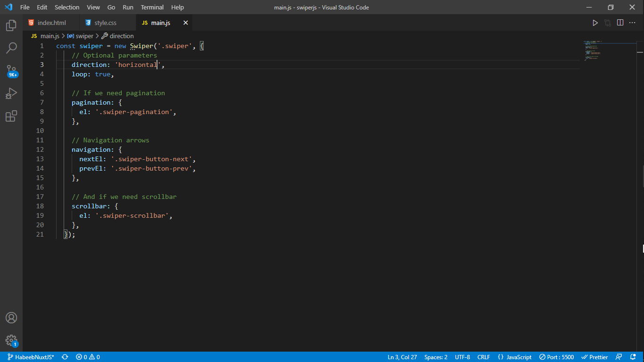Click Ln 3, Col 27 in status bar
Image resolution: width=644 pixels, height=362 pixels.
point(402,357)
